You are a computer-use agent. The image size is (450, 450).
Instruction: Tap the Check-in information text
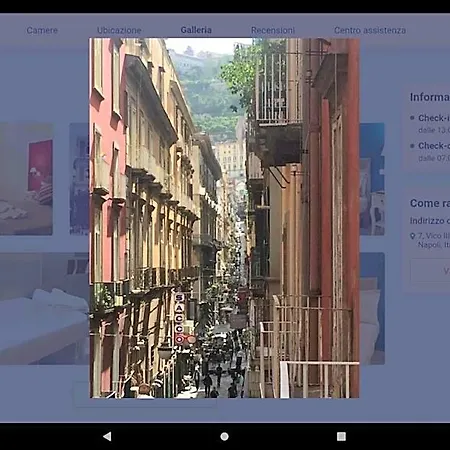(x=434, y=118)
